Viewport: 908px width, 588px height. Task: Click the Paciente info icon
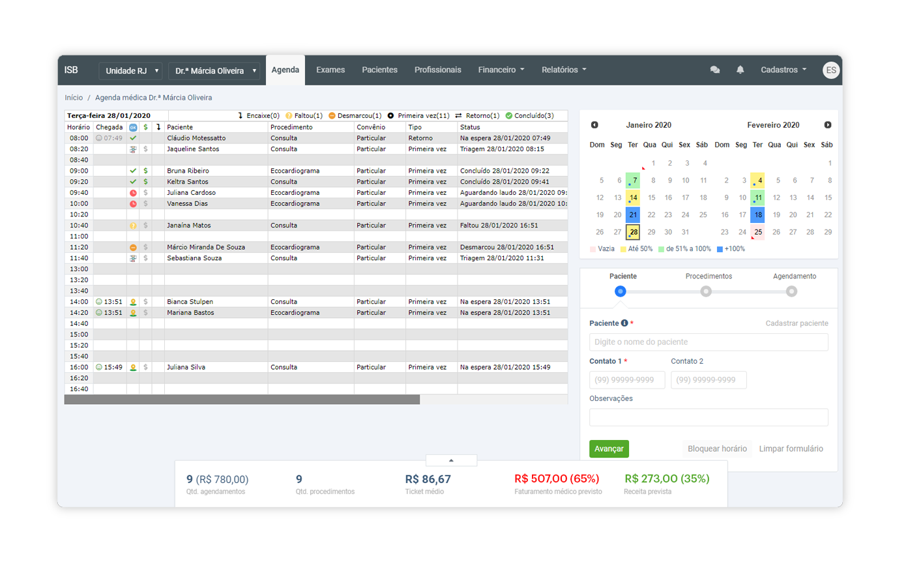pyautogui.click(x=624, y=323)
